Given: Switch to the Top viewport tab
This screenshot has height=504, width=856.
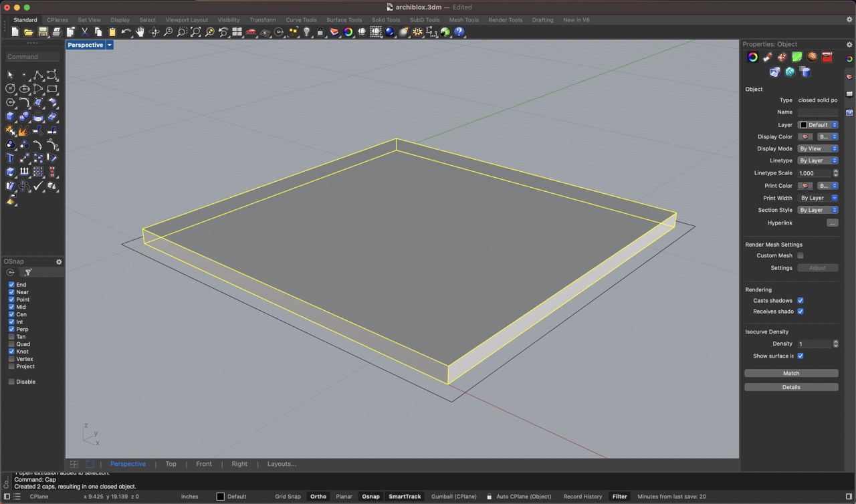Looking at the screenshot, I should tap(171, 464).
